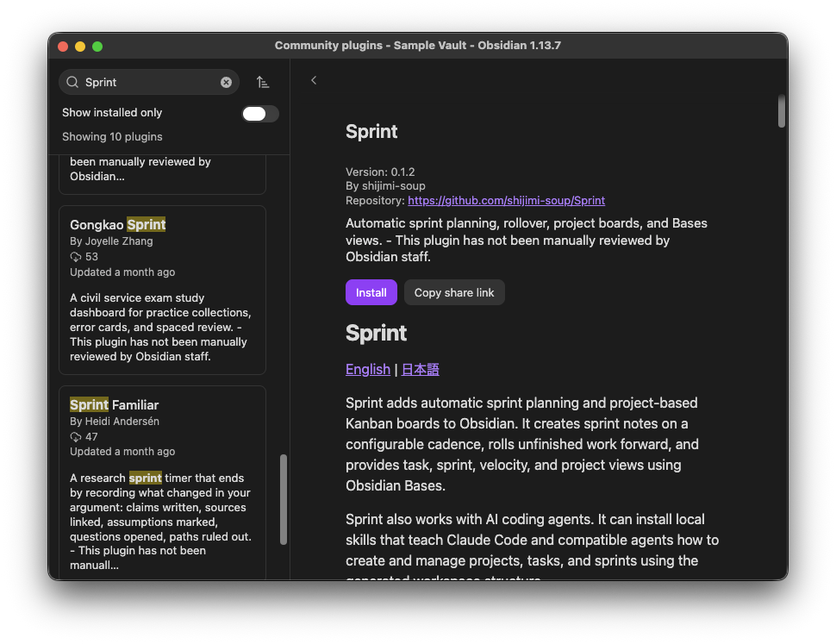836x644 pixels.
Task: Open the English readme link
Action: pyautogui.click(x=368, y=370)
